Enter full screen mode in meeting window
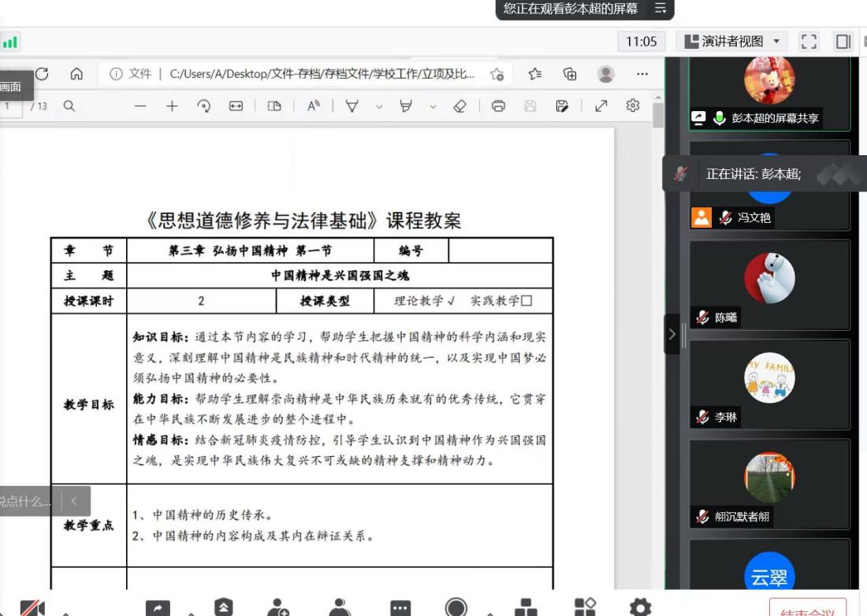 point(809,42)
